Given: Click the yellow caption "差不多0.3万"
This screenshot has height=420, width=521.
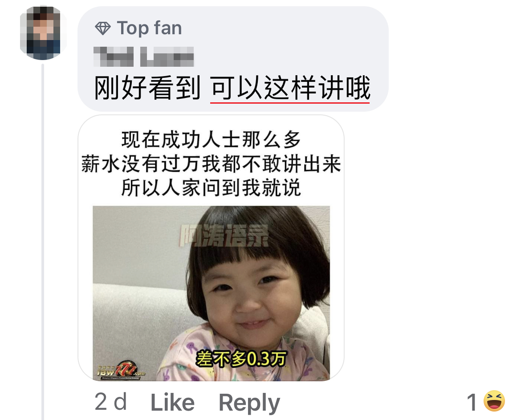Looking at the screenshot, I should click(241, 359).
